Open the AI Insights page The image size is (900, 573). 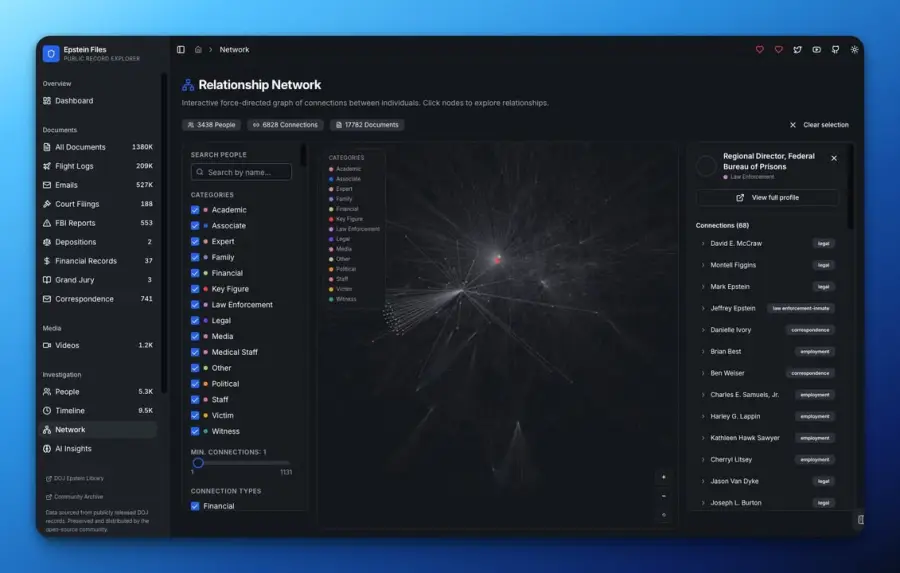tap(98, 449)
